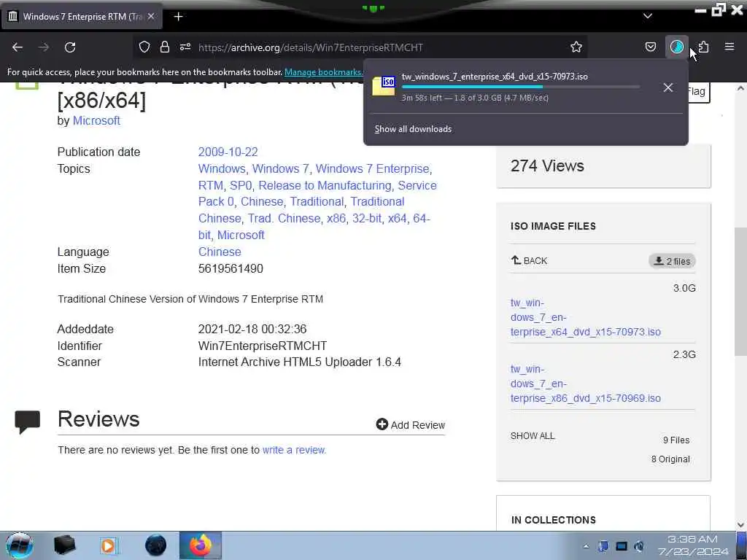The image size is (747, 560).
Task: Click item size value 5619561490
Action: 231,268
